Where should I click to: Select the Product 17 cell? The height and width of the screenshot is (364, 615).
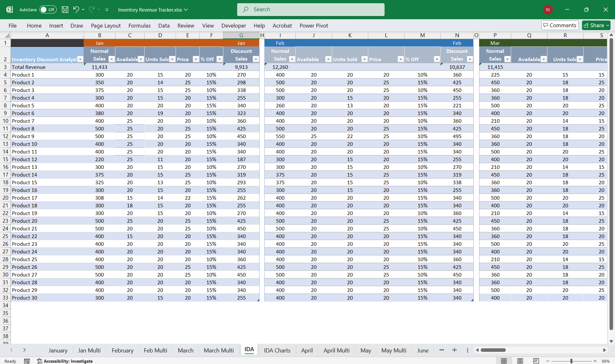pos(47,198)
